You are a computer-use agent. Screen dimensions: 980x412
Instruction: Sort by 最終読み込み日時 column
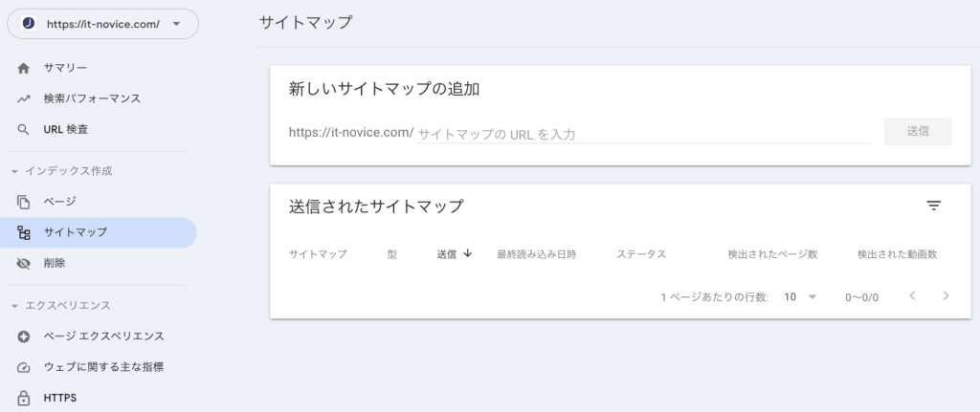[536, 254]
